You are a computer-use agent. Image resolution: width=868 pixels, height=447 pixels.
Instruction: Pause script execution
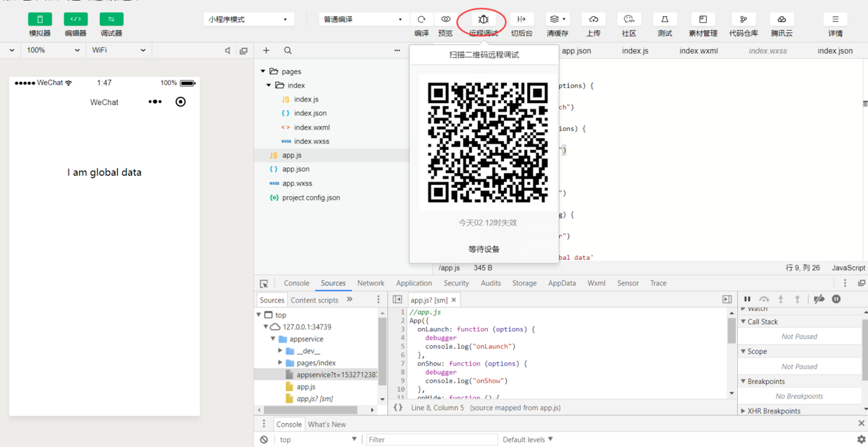pyautogui.click(x=747, y=299)
